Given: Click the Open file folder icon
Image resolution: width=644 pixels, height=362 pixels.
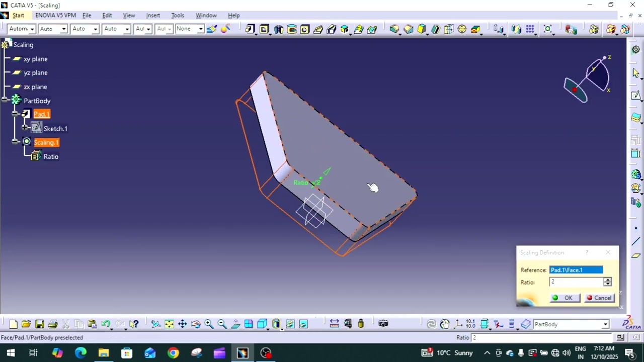Looking at the screenshot, I should point(26,324).
